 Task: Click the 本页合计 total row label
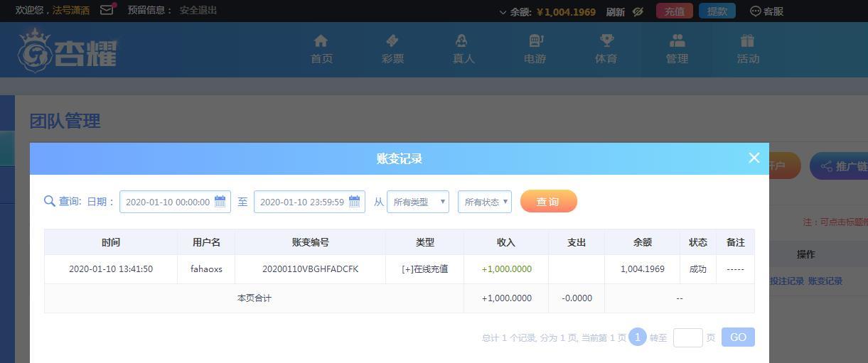click(254, 298)
